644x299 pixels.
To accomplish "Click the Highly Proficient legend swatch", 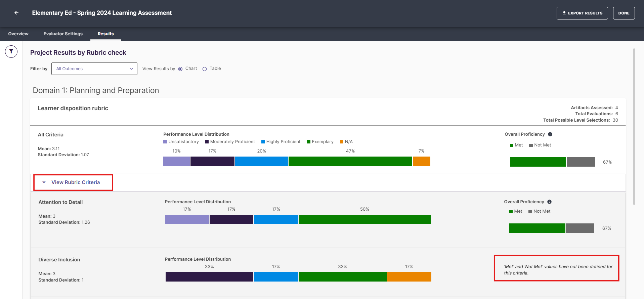I will [x=263, y=142].
